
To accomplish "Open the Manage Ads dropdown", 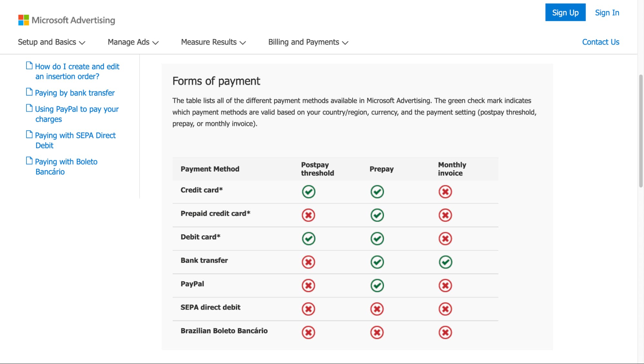I will point(133,42).
